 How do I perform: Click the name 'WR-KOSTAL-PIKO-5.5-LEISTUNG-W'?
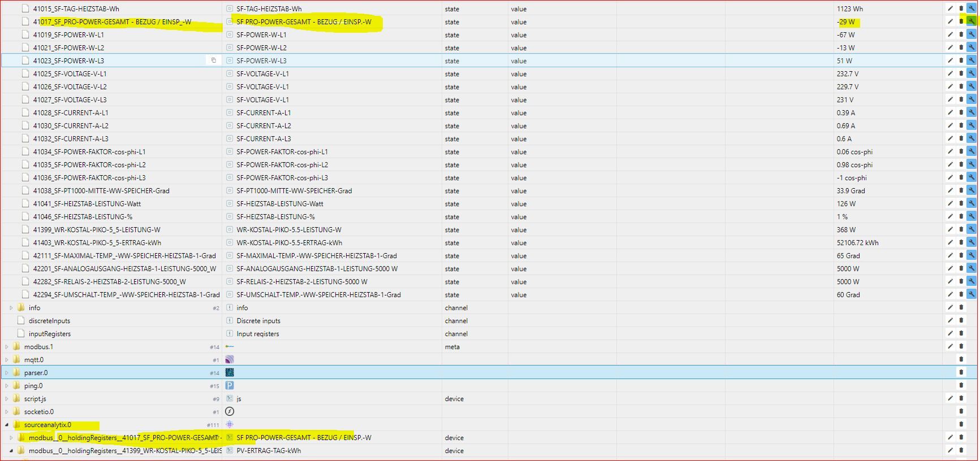pos(289,230)
